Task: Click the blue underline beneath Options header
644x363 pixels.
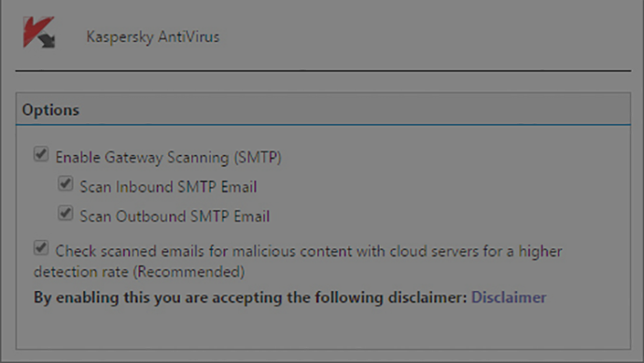Action: [x=323, y=124]
